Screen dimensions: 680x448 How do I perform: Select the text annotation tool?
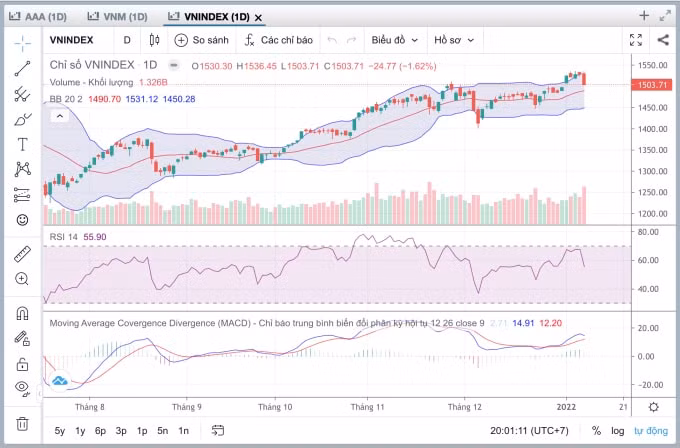22,144
